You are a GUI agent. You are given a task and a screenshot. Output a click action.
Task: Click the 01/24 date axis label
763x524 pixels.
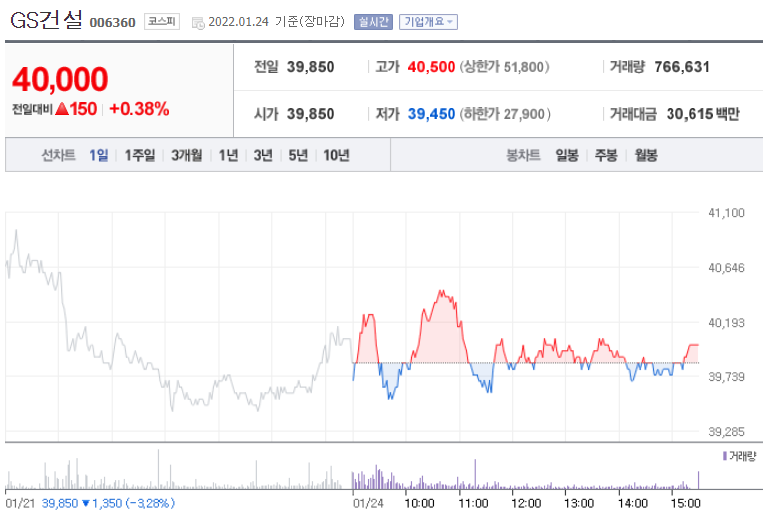click(x=368, y=503)
